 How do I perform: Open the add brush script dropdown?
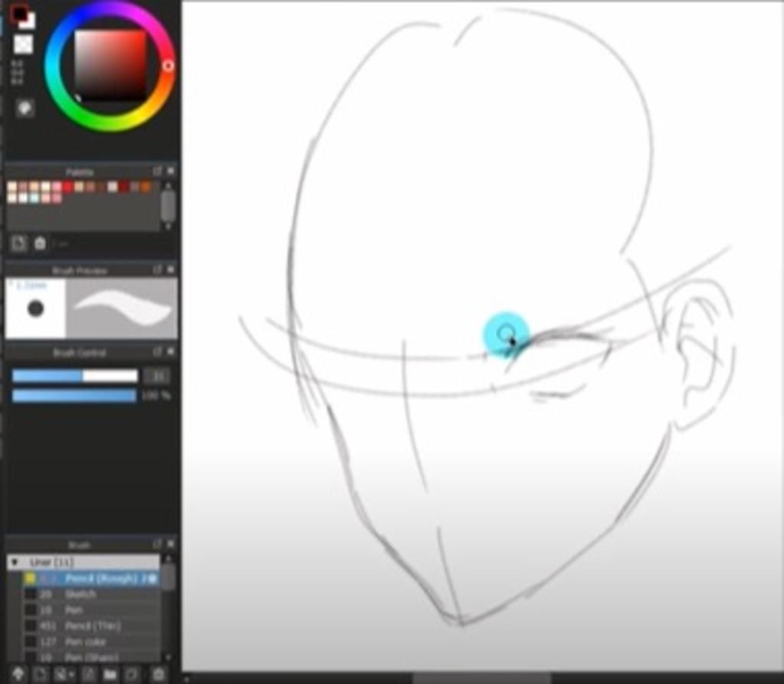pyautogui.click(x=63, y=674)
